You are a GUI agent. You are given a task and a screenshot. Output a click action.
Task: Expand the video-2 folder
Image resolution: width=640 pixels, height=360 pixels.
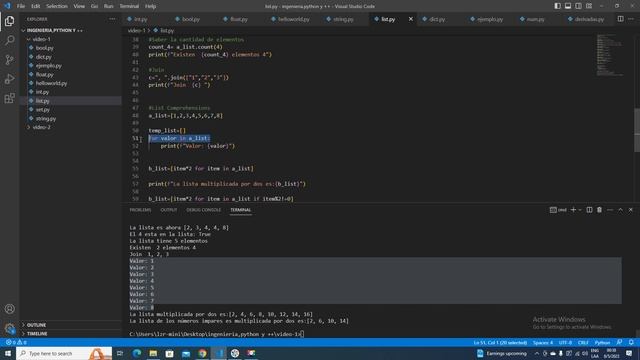click(41, 127)
